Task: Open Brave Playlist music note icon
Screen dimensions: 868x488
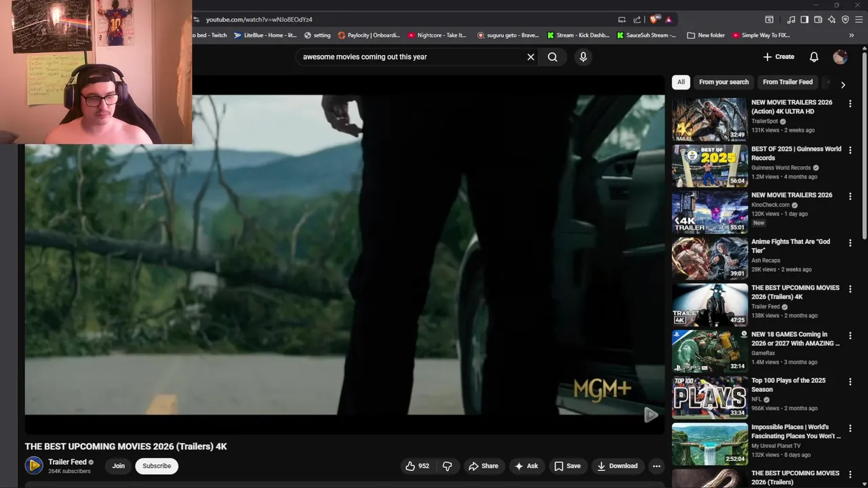Action: tap(791, 20)
